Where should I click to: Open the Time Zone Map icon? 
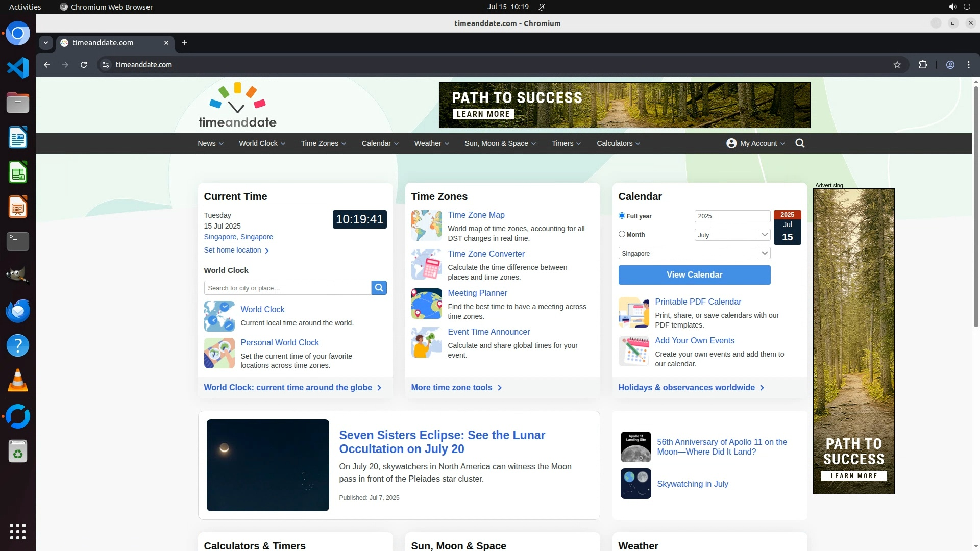tap(426, 226)
